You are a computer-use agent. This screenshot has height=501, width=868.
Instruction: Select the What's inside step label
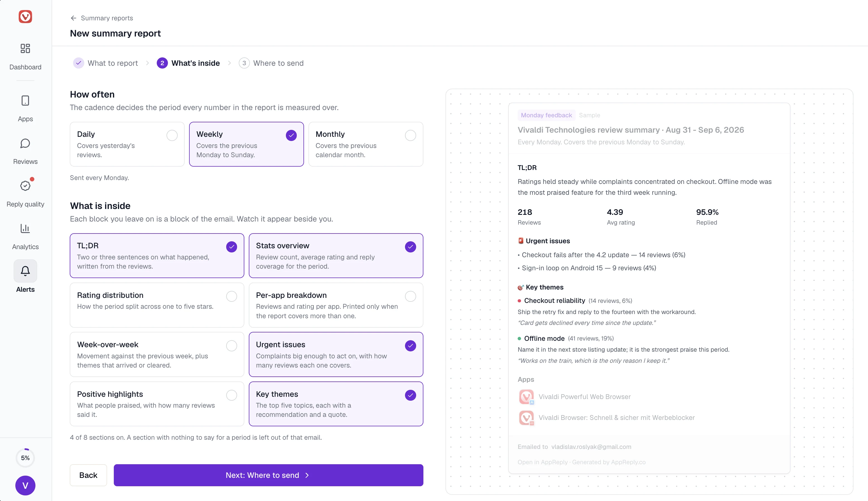click(x=196, y=63)
